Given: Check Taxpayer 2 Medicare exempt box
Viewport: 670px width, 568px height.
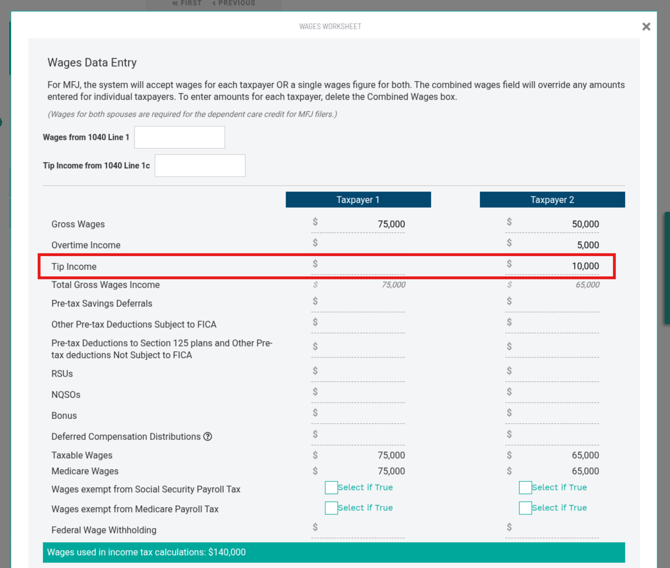Looking at the screenshot, I should tap(525, 508).
